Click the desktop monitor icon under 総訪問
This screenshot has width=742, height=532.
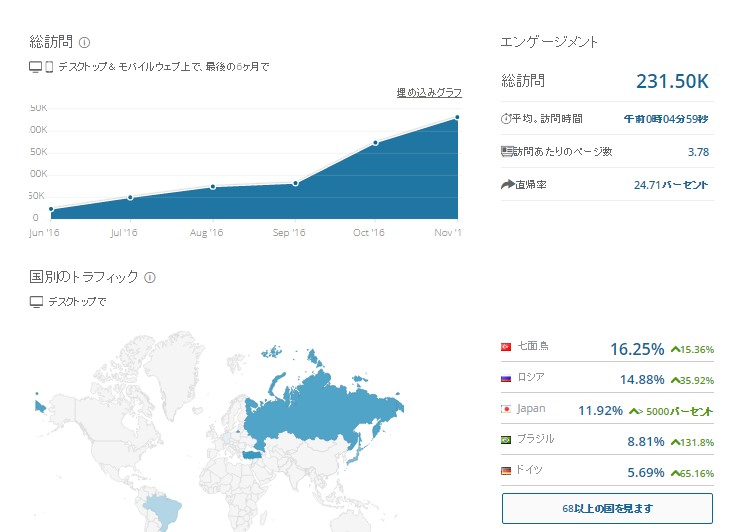(35, 67)
